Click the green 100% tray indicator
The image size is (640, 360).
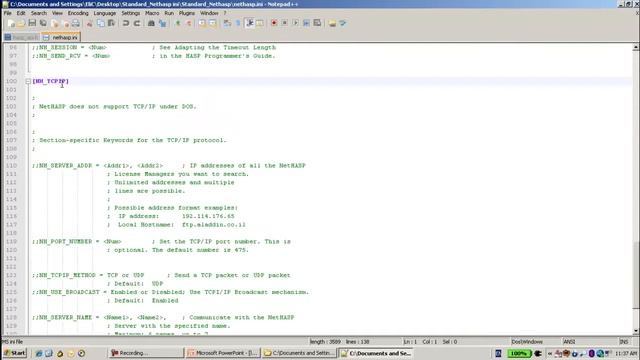pyautogui.click(x=520, y=353)
